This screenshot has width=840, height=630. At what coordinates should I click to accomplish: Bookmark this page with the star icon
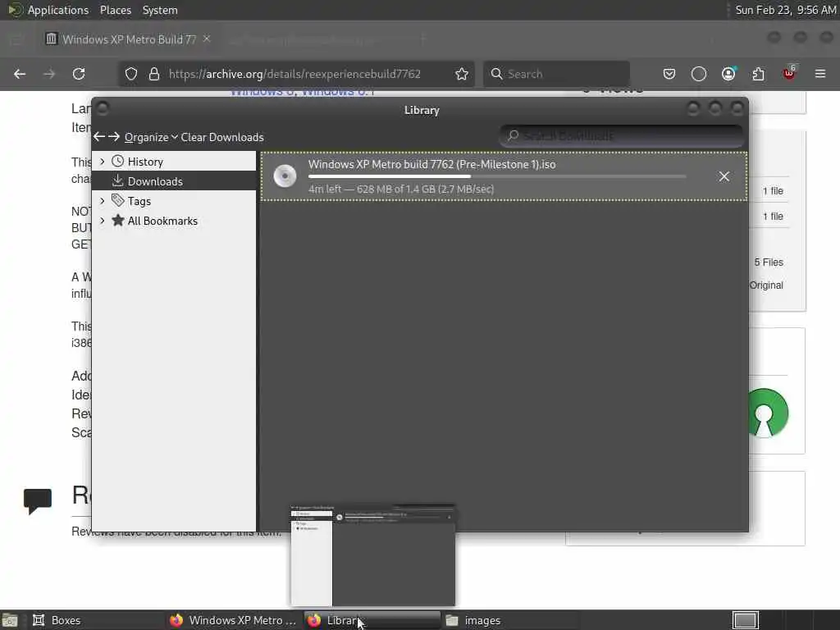tap(462, 74)
